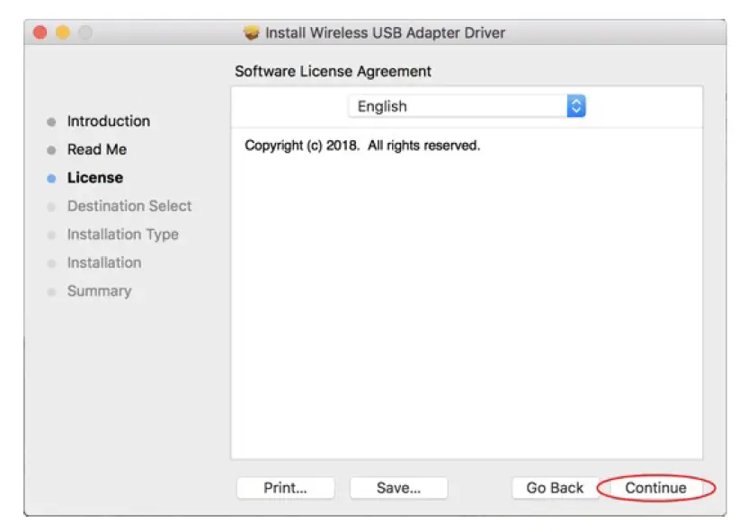
Task: Click the gray bullet beside Introduction
Action: (51, 122)
